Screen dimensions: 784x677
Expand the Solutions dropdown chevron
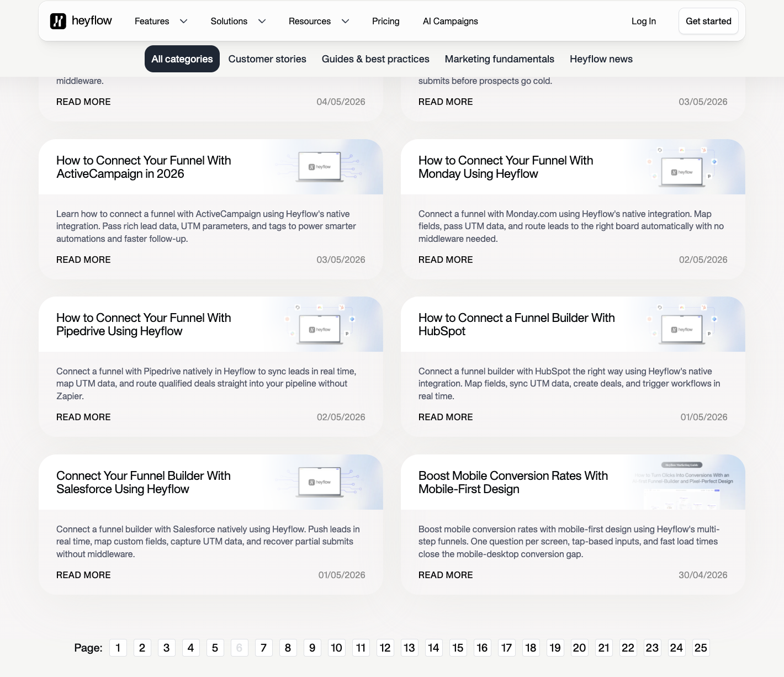(262, 21)
